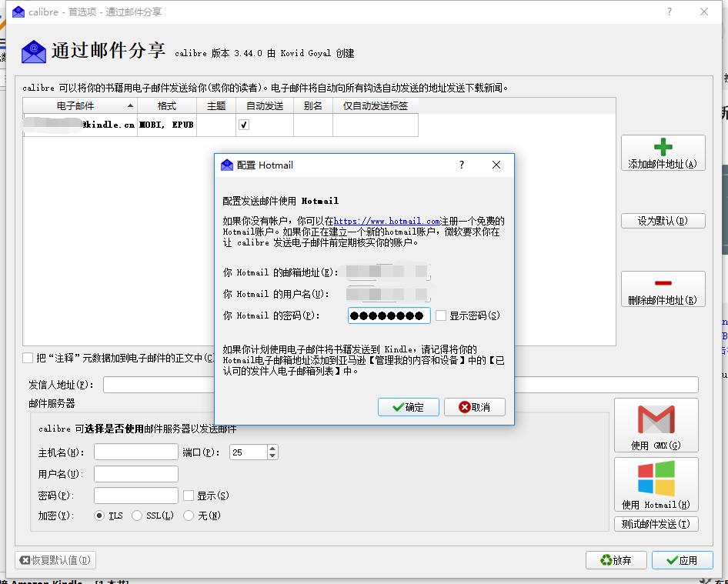Check the 把注释元数据添加到电子邮件正文 option
The image size is (728, 584).
(x=27, y=358)
